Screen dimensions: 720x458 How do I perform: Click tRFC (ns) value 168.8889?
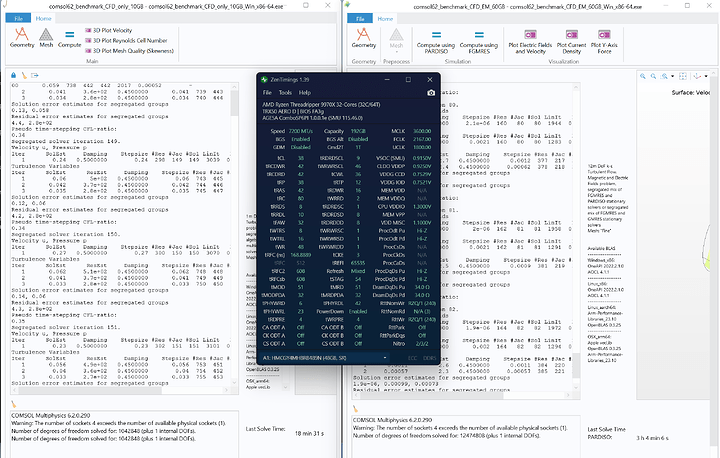point(301,255)
